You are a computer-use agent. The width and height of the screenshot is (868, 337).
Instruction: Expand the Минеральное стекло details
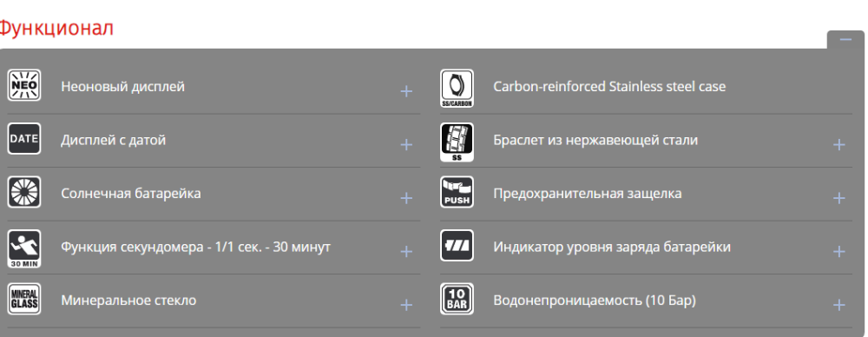click(406, 305)
